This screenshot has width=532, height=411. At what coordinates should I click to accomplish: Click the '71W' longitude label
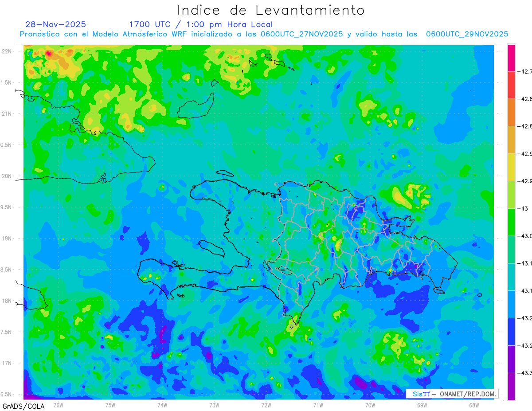[x=318, y=405]
